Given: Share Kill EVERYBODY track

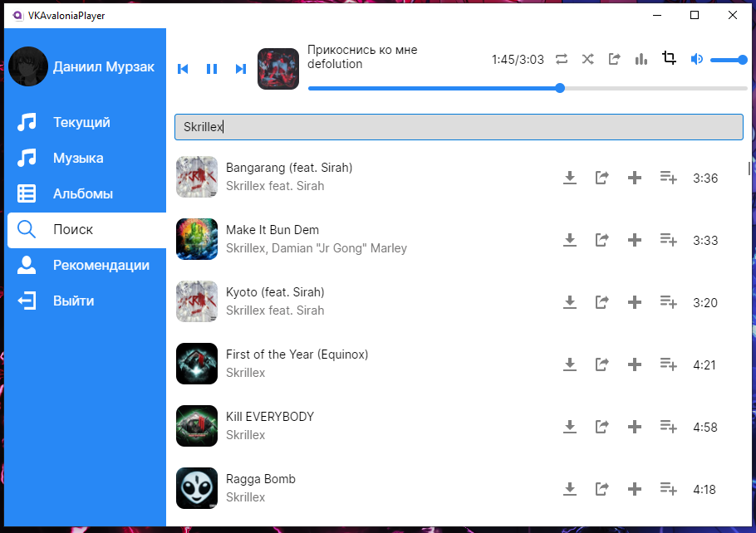Looking at the screenshot, I should tap(601, 427).
